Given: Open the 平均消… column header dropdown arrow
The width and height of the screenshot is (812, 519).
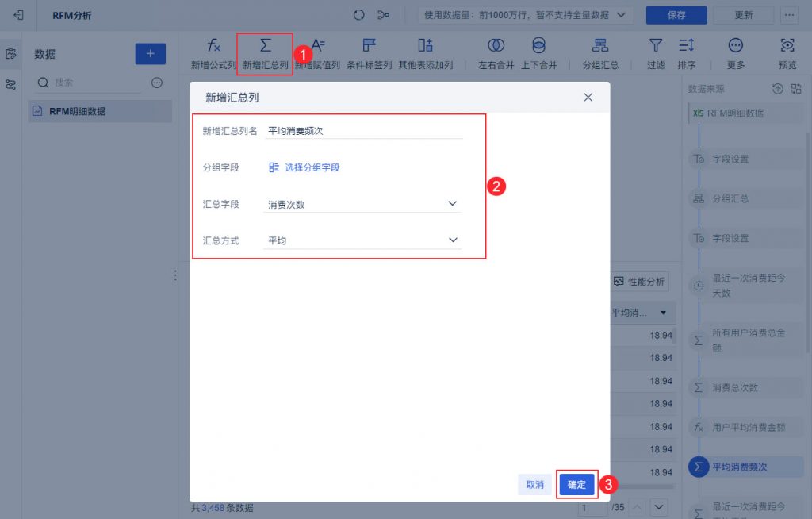Looking at the screenshot, I should click(x=663, y=313).
